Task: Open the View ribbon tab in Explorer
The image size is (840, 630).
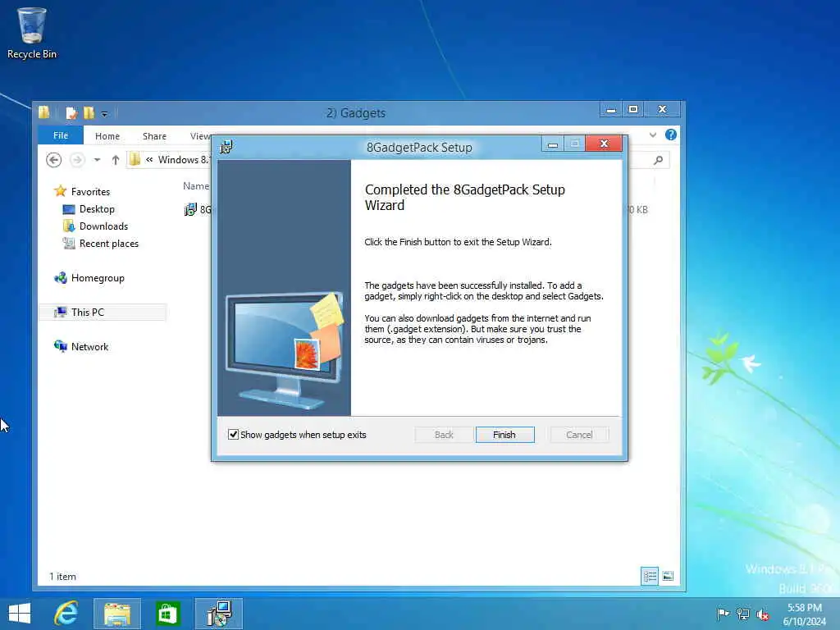Action: coord(200,136)
